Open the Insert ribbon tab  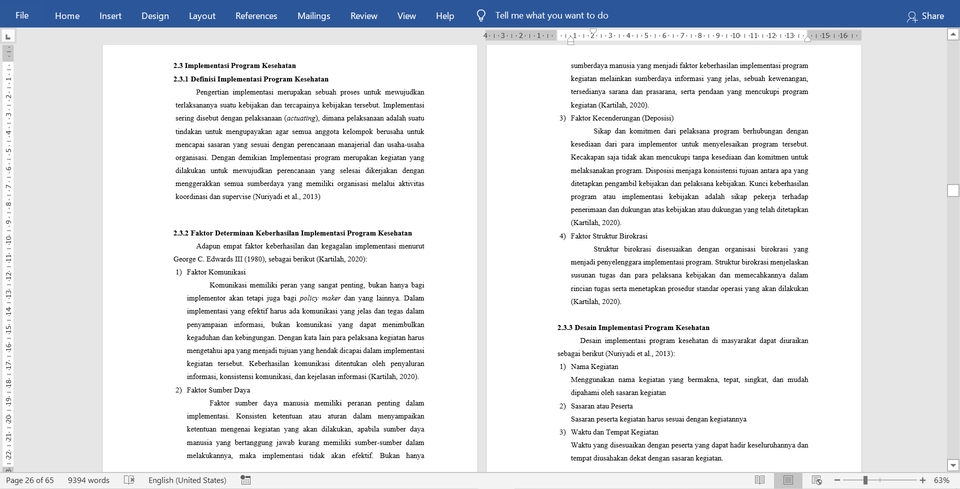pos(110,16)
